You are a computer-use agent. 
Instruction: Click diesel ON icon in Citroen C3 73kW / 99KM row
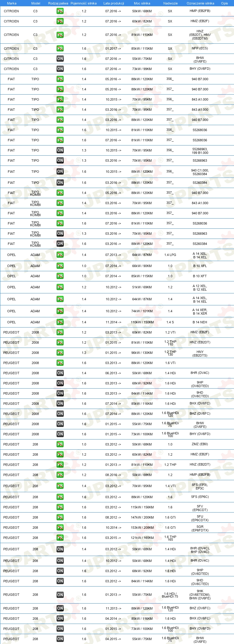coord(60,69)
